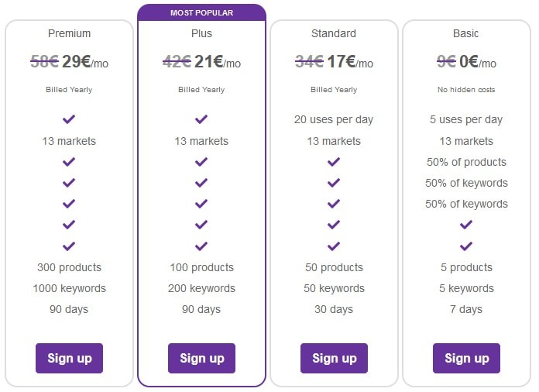Choose Sign up for the Standard plan
The image size is (539, 392).
334,358
